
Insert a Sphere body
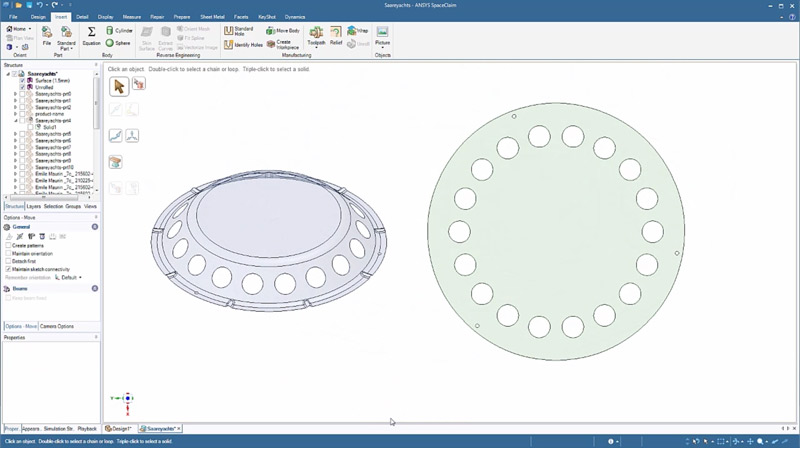(x=119, y=43)
